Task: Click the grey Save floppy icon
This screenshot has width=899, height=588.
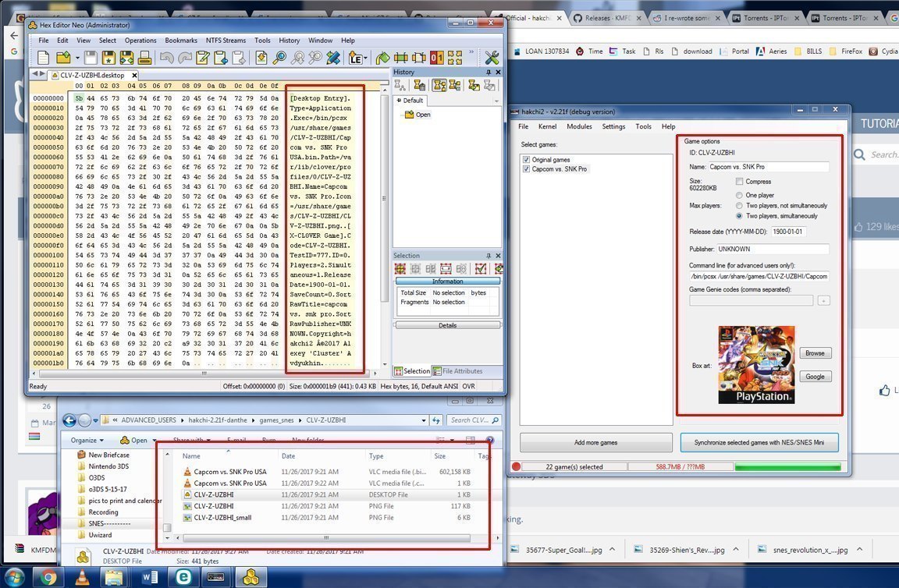Action: (91, 57)
